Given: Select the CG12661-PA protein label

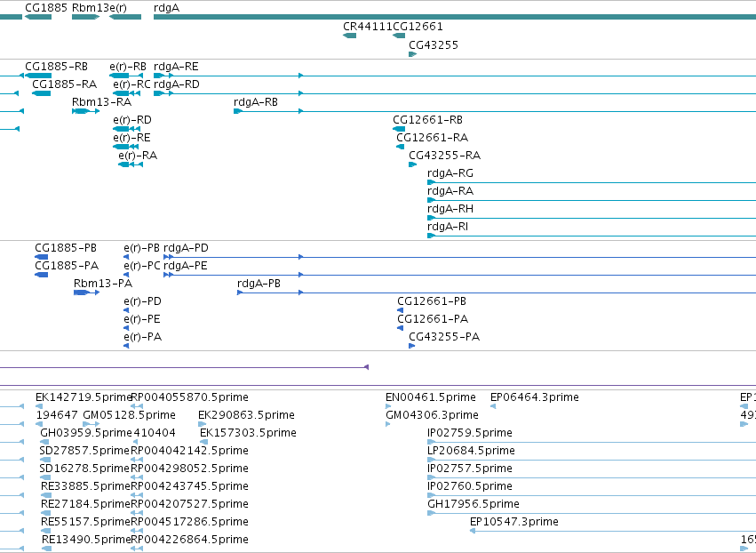Looking at the screenshot, I should (x=433, y=319).
